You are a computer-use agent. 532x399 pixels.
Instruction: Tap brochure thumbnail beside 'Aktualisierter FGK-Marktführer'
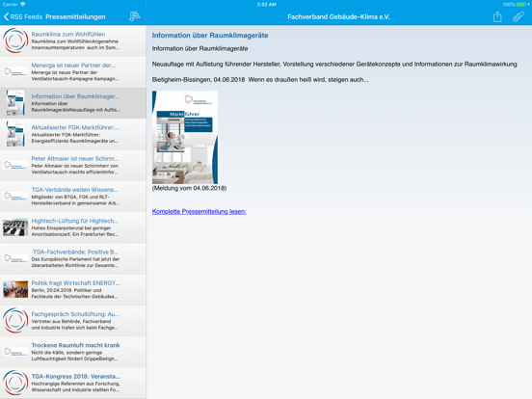coord(15,134)
